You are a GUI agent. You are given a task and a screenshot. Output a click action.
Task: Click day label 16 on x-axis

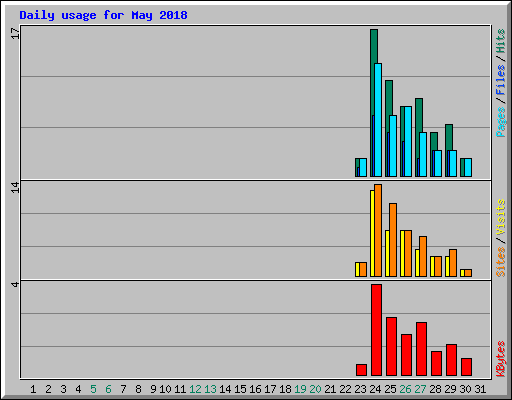point(255,389)
